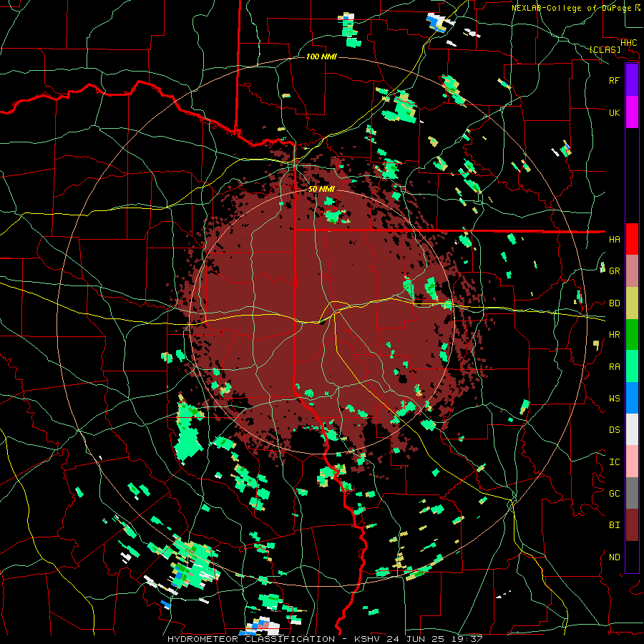
Task: Click the GR legend label
Action: coord(614,271)
